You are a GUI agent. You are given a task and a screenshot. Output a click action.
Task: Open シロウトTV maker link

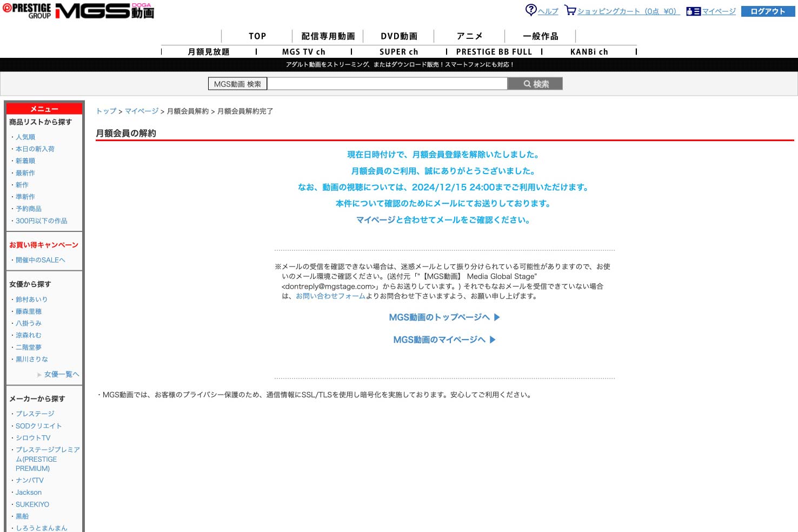click(x=33, y=438)
